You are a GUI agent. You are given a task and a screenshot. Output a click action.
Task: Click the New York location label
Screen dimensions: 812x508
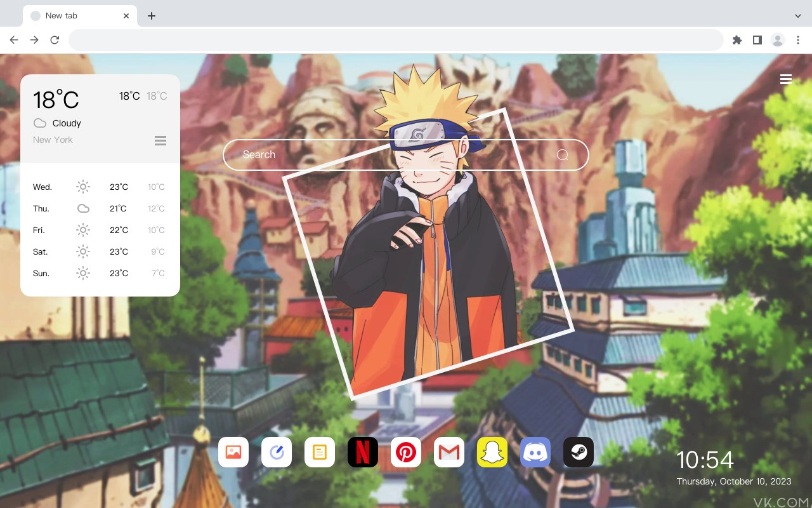[53, 140]
